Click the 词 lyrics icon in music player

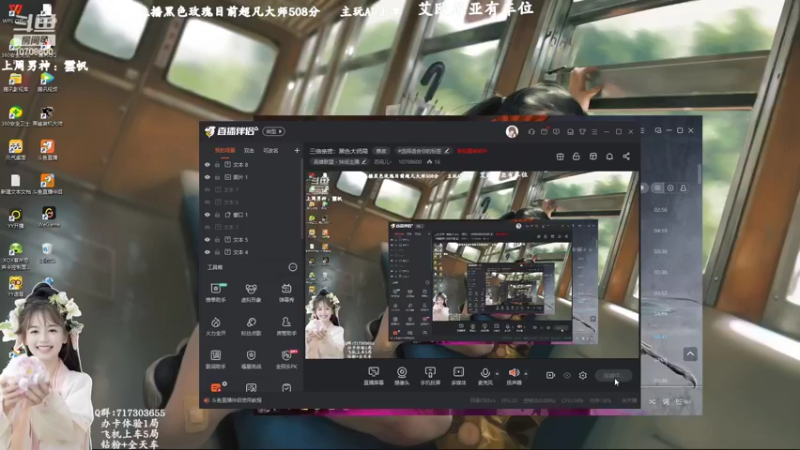tap(666, 402)
